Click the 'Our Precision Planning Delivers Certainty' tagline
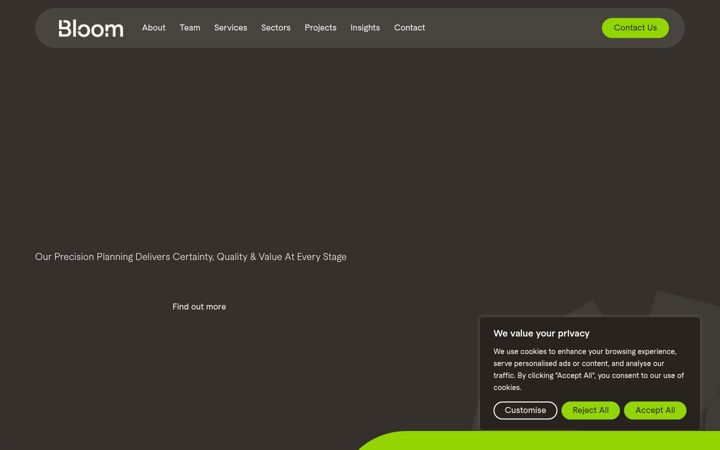Viewport: 720px width, 450px height. tap(191, 257)
